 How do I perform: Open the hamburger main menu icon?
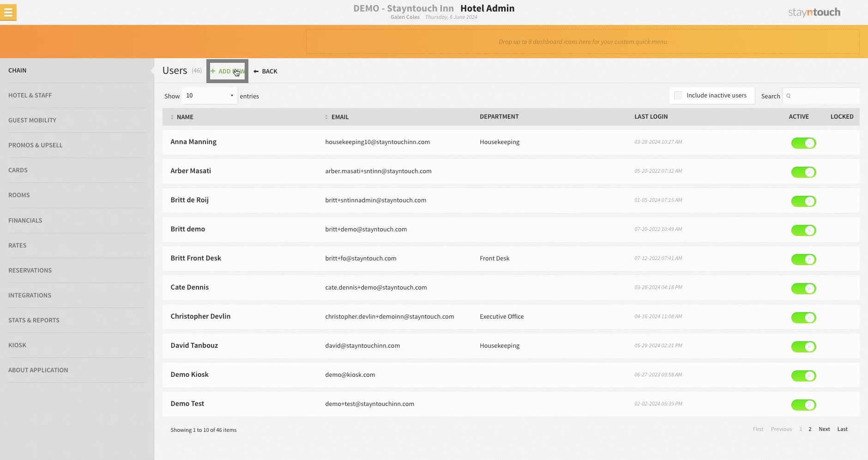[x=8, y=12]
